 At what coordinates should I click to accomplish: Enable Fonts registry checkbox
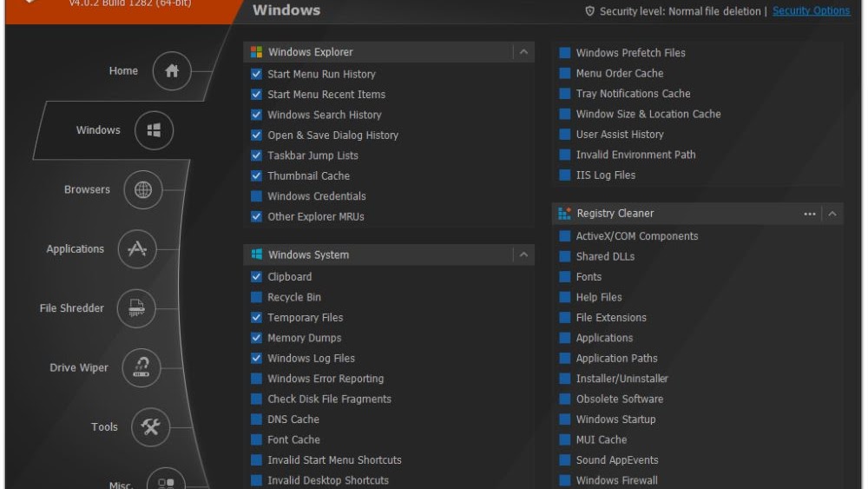(565, 277)
